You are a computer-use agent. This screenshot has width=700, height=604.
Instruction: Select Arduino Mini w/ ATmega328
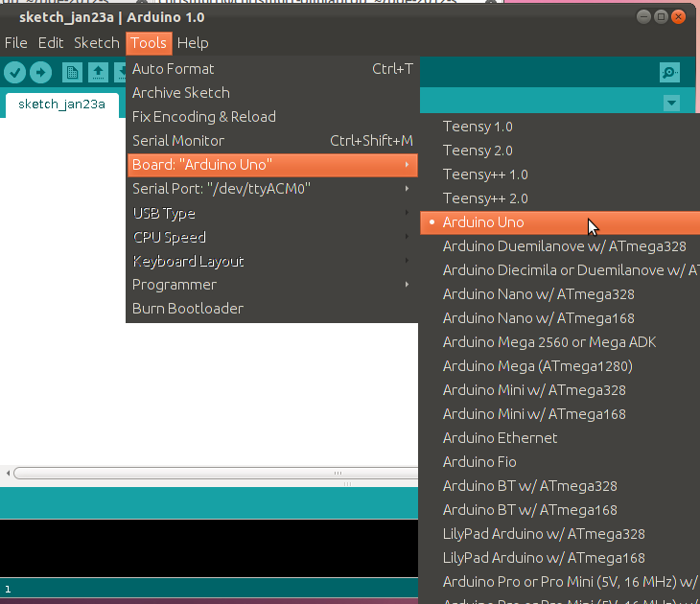tap(560, 390)
